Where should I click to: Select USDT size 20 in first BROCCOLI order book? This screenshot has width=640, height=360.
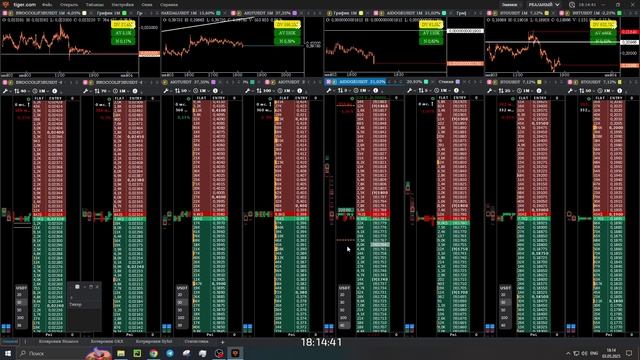pyautogui.click(x=20, y=295)
